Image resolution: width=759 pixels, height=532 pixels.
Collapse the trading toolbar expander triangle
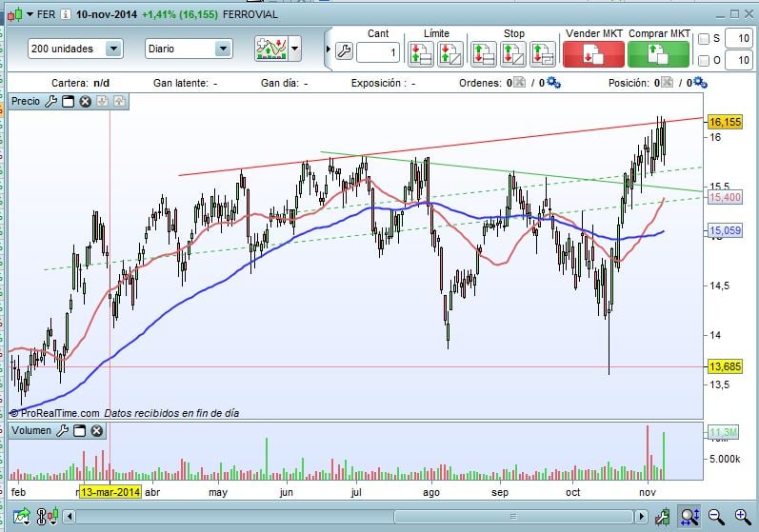(329, 49)
